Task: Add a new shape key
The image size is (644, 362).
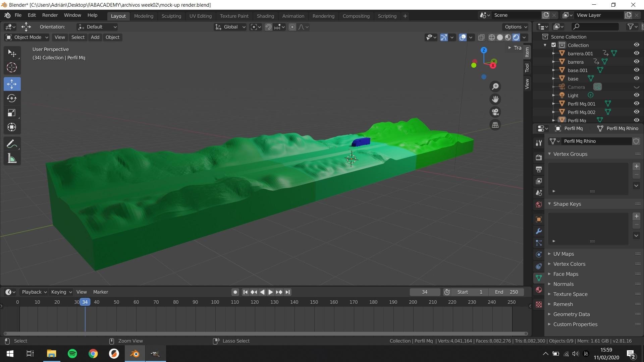Action: 636,217
